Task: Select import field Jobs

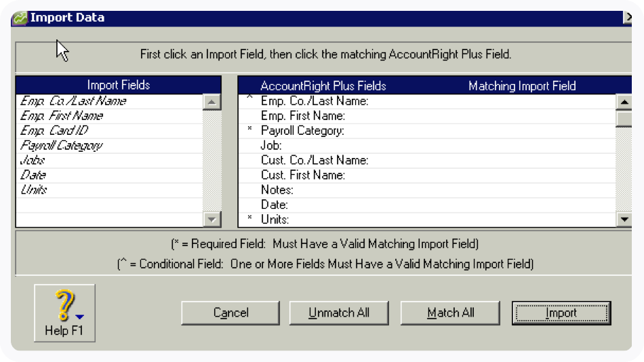Action: [x=110, y=160]
